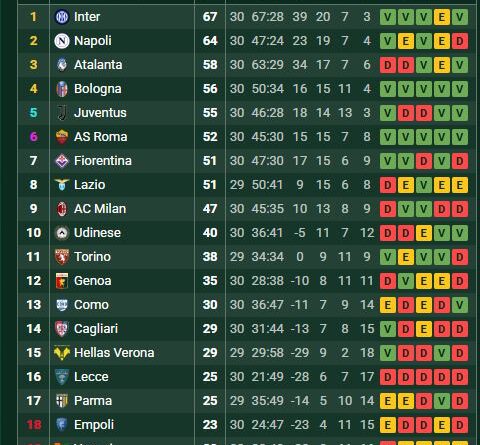The width and height of the screenshot is (480, 445).
Task: Click the Genoa crest icon
Action: [62, 281]
